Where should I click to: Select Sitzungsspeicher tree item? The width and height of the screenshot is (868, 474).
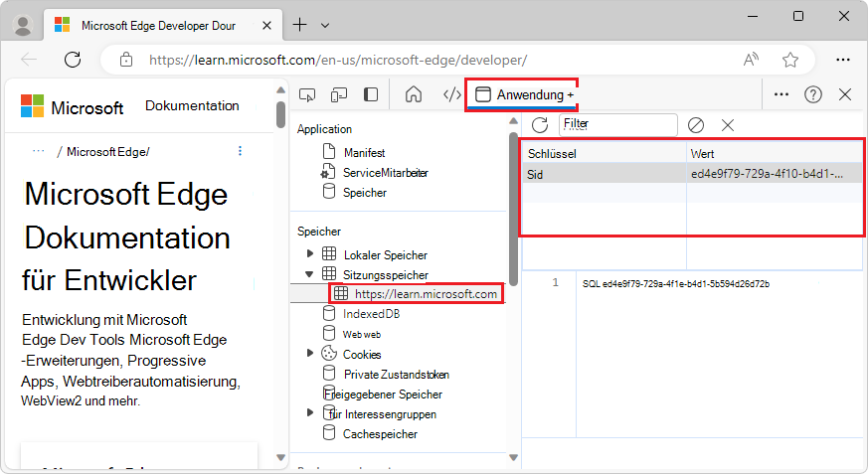coord(386,274)
